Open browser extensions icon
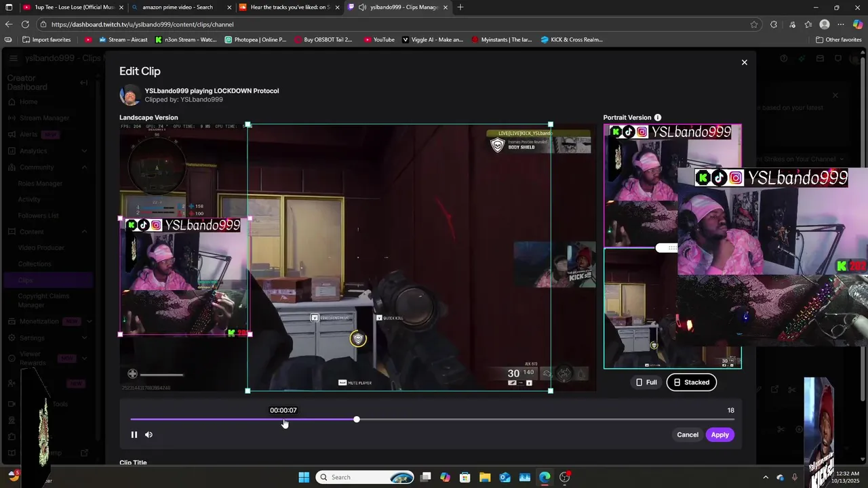This screenshot has width=868, height=488. pos(774,24)
